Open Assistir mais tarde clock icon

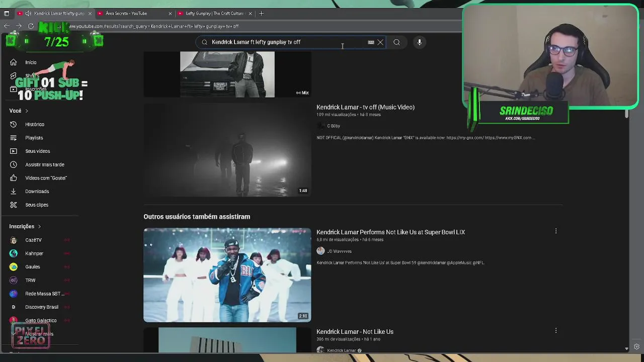14,164
